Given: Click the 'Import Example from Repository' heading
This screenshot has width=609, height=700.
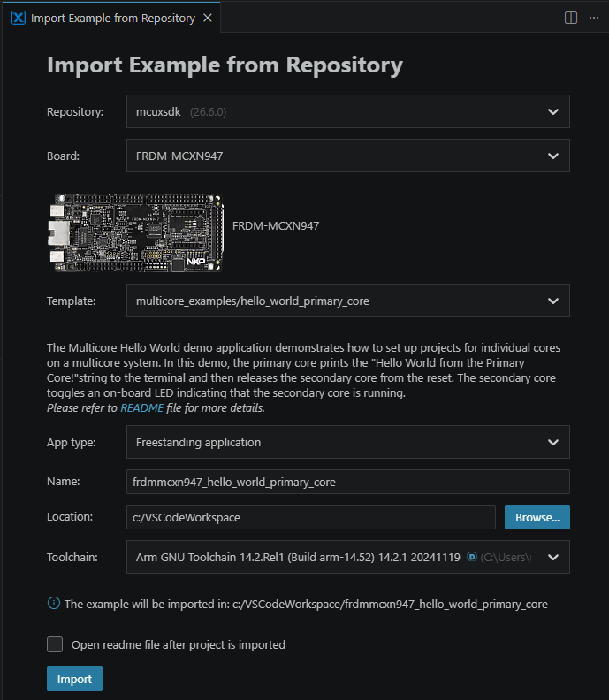Looking at the screenshot, I should [225, 65].
